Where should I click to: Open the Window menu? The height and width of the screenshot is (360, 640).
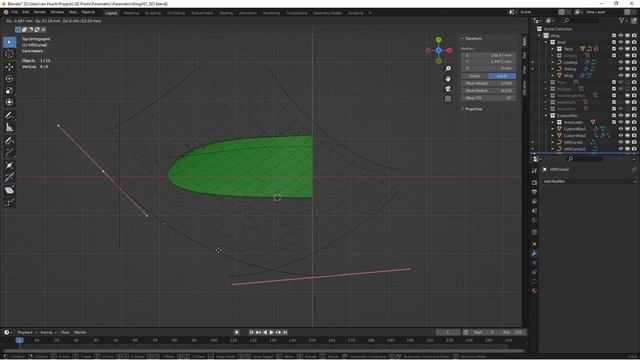[x=57, y=12]
